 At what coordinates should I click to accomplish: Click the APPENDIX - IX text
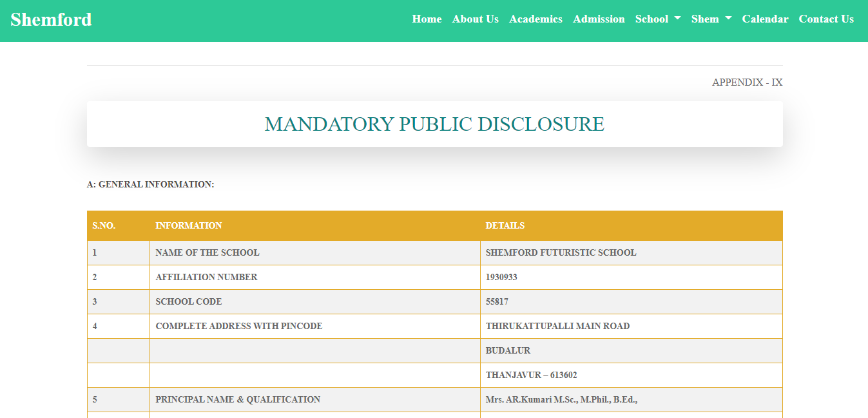coord(747,82)
